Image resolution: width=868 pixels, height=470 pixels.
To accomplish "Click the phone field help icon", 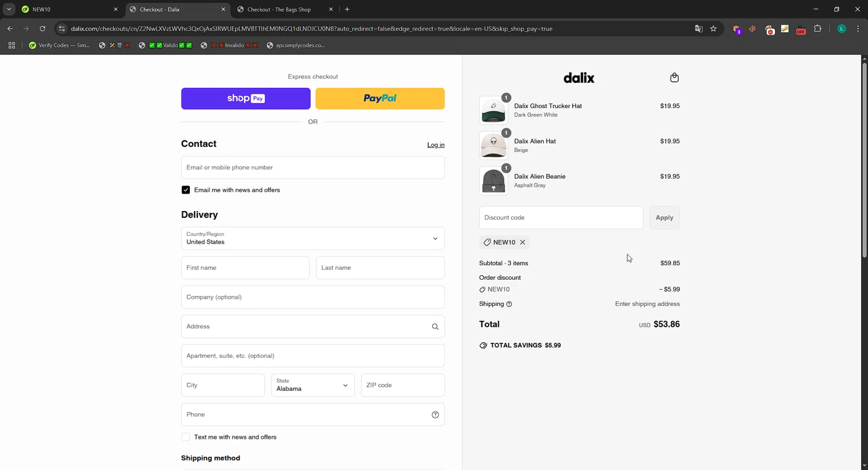I will pos(435,415).
